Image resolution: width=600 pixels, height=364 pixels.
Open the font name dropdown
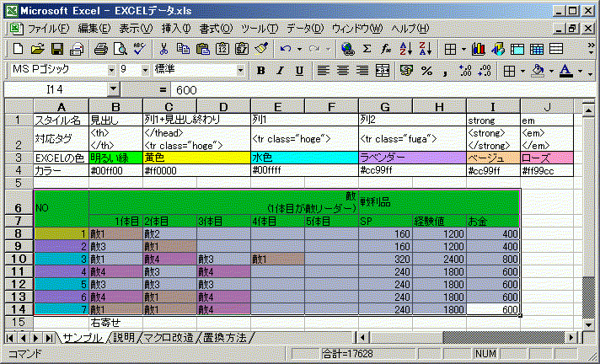coord(111,71)
